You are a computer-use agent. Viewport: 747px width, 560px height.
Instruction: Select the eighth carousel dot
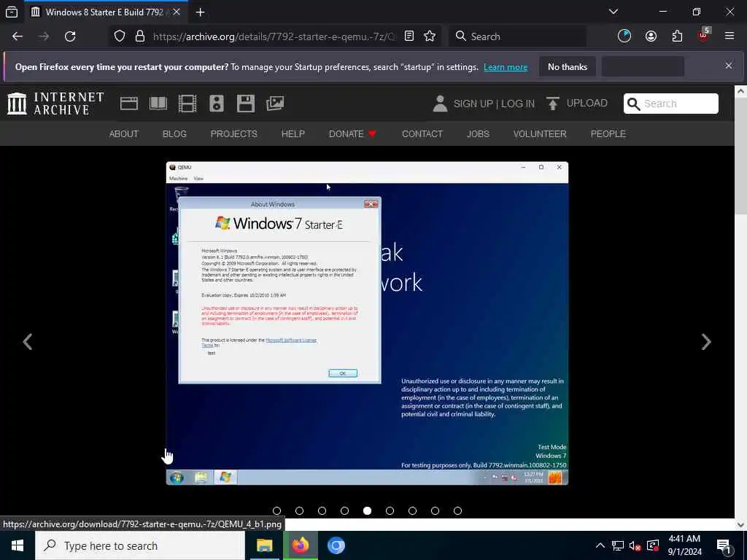point(435,510)
